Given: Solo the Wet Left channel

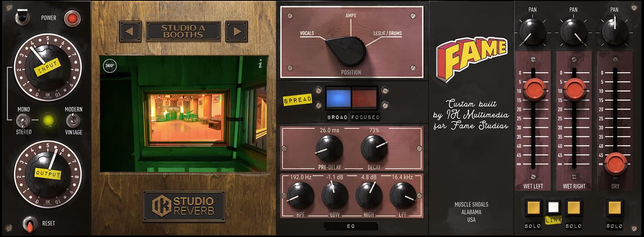Looking at the screenshot, I should click(x=532, y=208).
